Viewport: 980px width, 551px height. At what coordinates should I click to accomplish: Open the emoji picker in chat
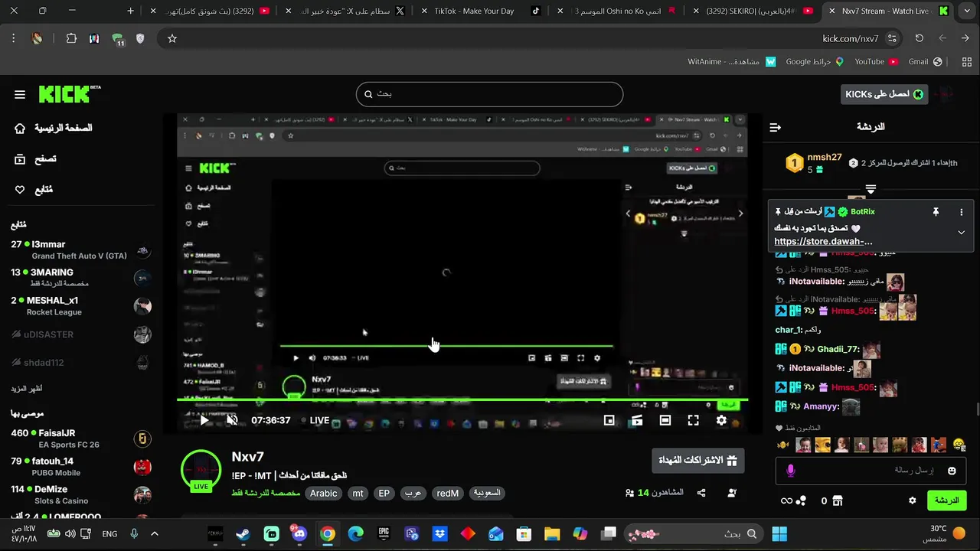(x=952, y=471)
